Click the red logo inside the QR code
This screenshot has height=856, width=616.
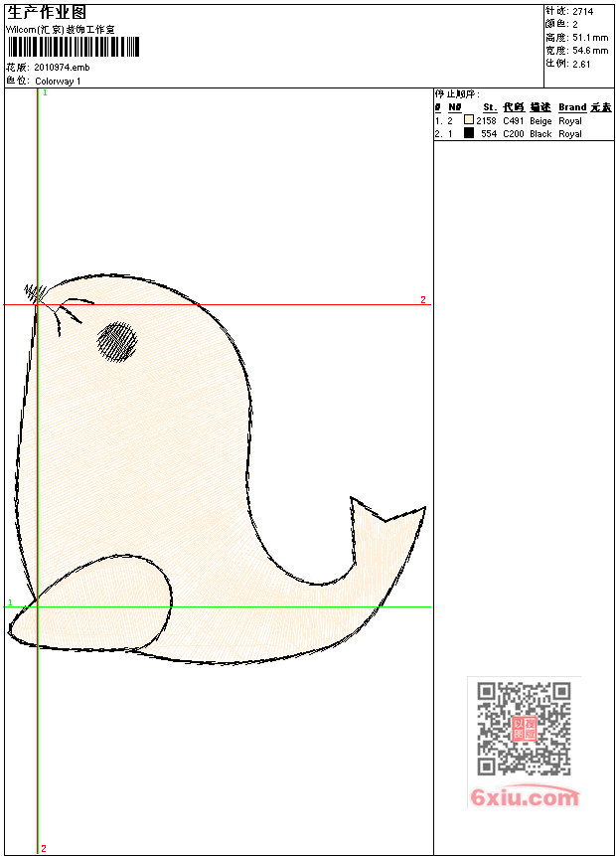pyautogui.click(x=524, y=729)
